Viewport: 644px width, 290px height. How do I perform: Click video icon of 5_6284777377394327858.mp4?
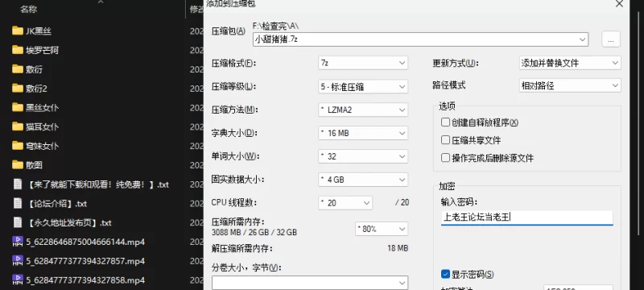(x=17, y=280)
